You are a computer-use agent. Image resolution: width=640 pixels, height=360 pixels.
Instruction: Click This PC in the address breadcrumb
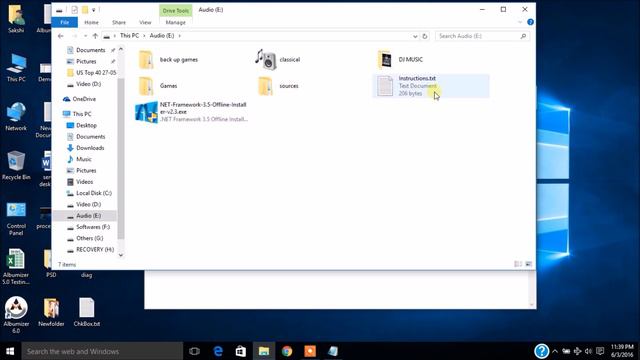(x=129, y=36)
